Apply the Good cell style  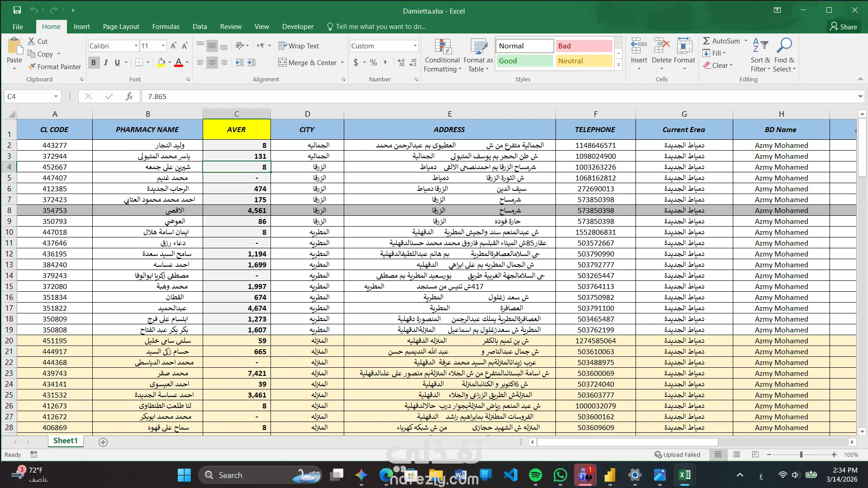[x=525, y=61]
